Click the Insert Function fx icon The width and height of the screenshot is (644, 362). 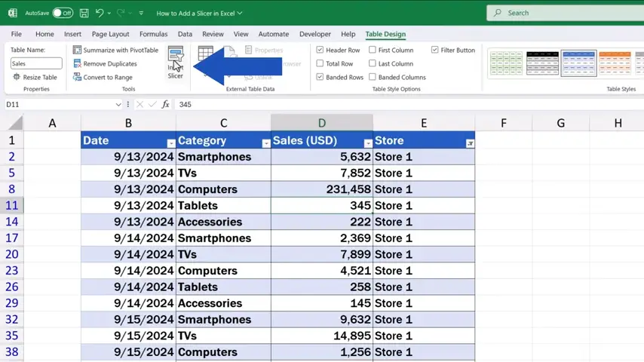click(x=165, y=104)
